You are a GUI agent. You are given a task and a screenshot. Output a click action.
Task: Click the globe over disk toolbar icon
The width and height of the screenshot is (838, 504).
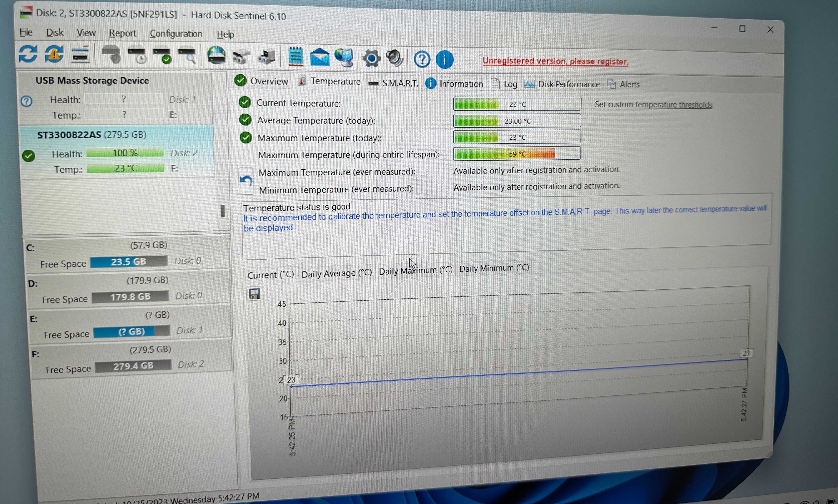tap(216, 55)
